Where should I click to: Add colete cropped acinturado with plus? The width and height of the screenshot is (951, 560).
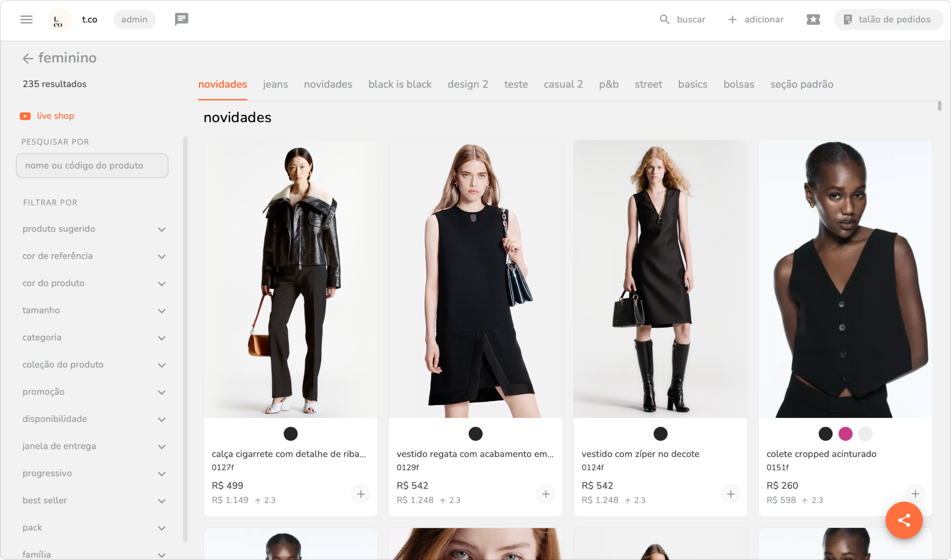click(915, 494)
